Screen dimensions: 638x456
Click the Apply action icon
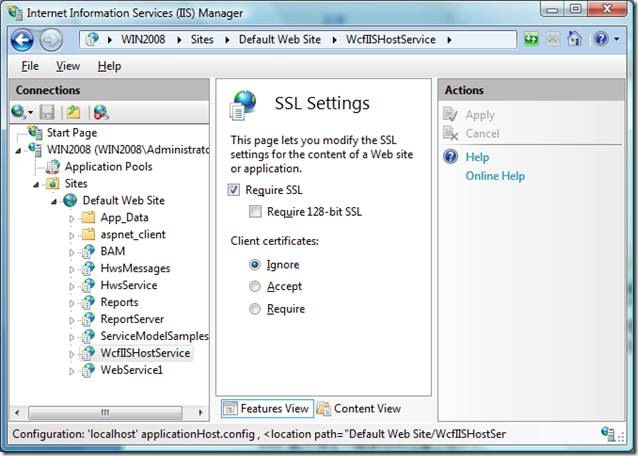click(450, 114)
